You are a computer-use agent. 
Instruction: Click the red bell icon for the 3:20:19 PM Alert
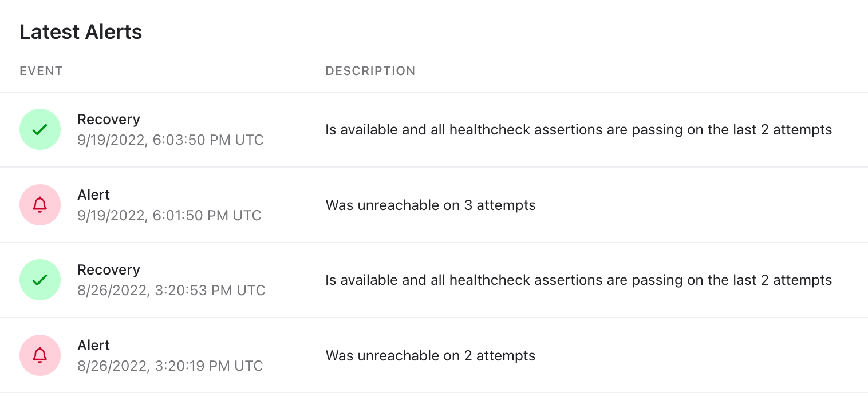coord(40,355)
